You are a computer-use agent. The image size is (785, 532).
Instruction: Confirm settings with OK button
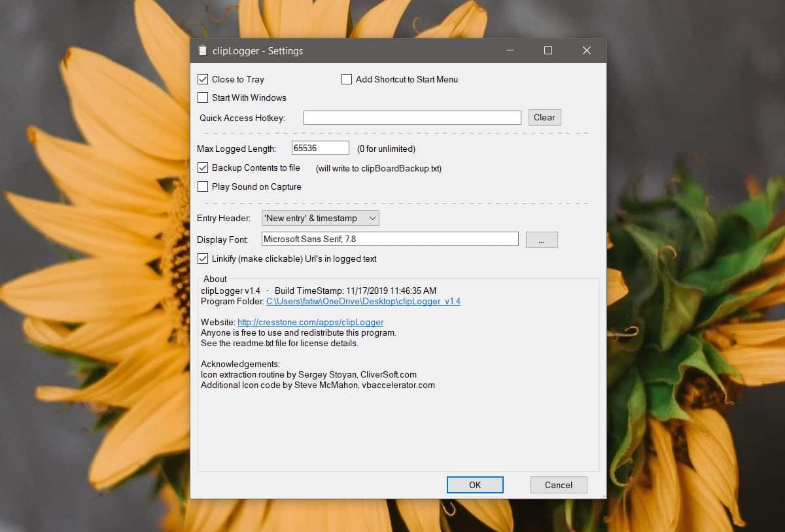point(475,485)
